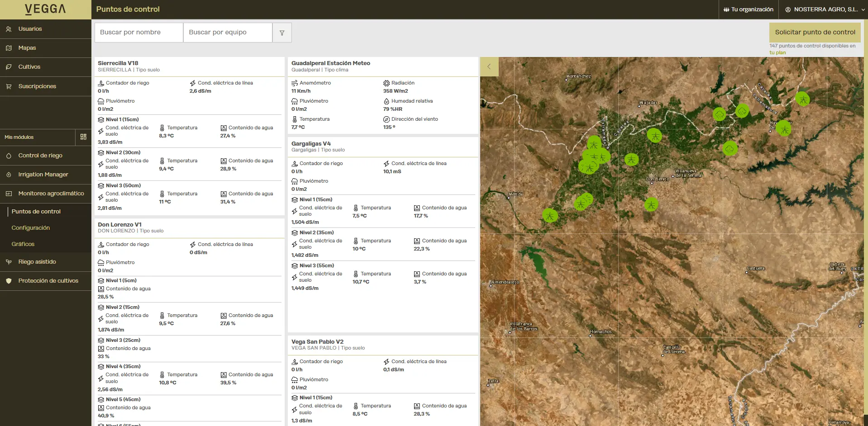Open the Vega San Pablo V2 card
The image size is (868, 426).
coord(317,342)
